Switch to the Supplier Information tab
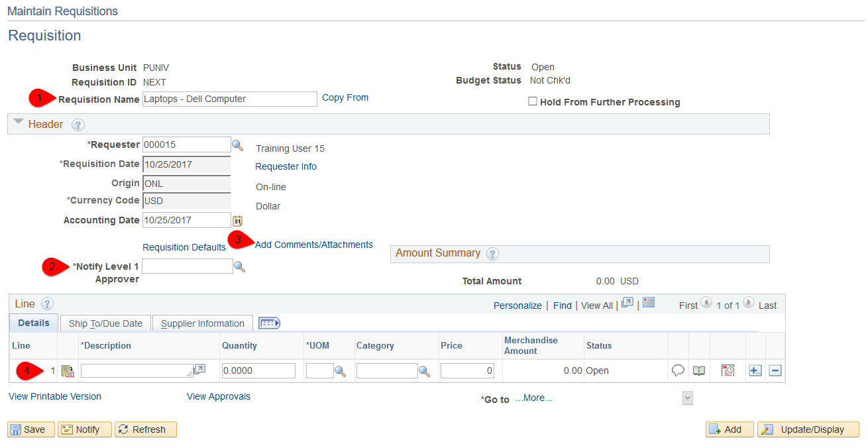The height and width of the screenshot is (448, 868). (202, 323)
